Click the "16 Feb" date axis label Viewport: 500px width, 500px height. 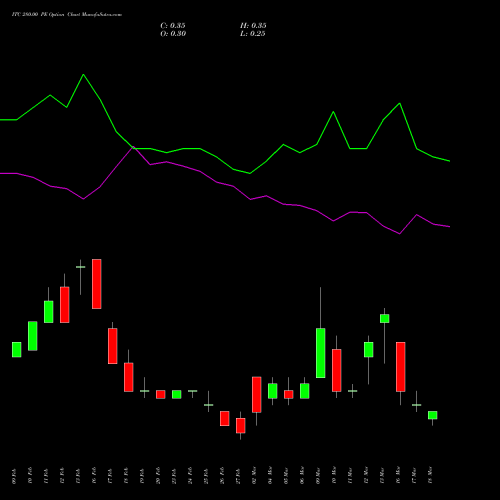click(x=94, y=476)
